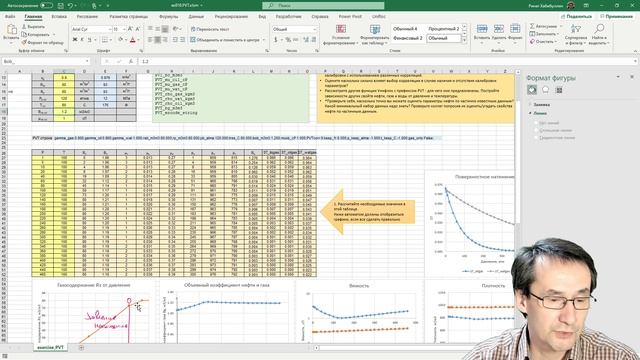640x360 pixels.
Task: Switch to the Вставка ribbon tab
Action: click(59, 16)
